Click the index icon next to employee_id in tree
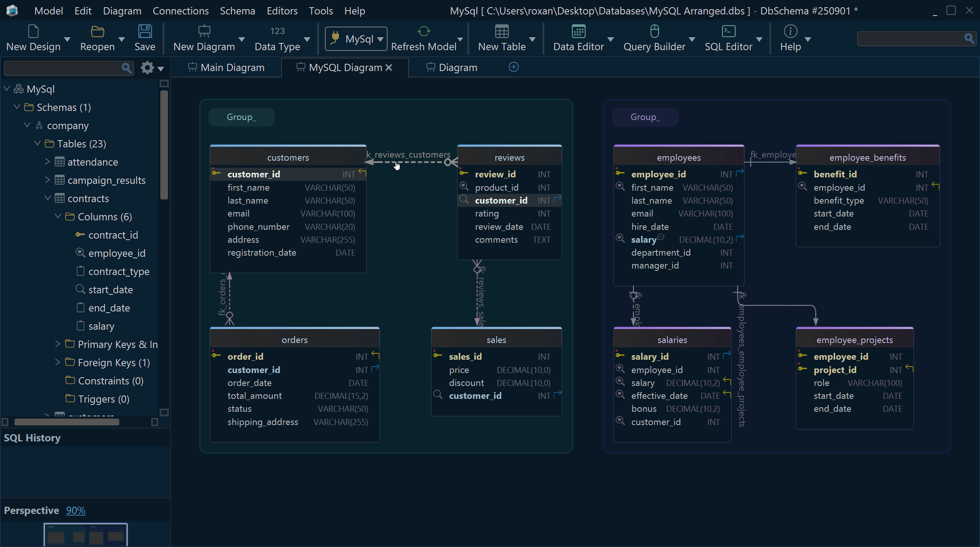Viewport: 980px width, 547px height. point(80,253)
